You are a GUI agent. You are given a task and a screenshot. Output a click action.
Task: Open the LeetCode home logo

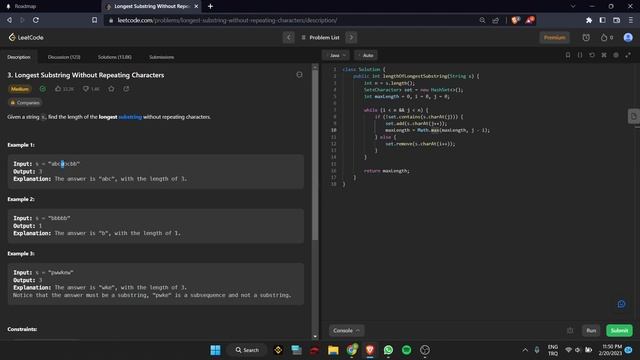tap(26, 37)
